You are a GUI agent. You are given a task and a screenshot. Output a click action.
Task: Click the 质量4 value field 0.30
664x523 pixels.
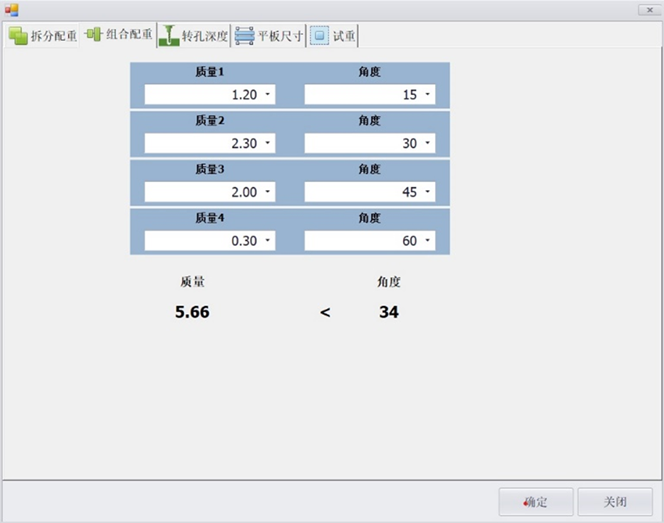pyautogui.click(x=210, y=241)
